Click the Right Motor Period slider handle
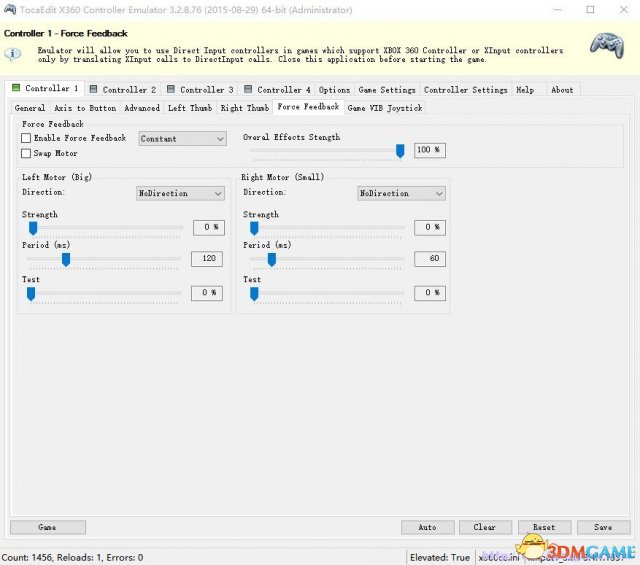 click(272, 259)
